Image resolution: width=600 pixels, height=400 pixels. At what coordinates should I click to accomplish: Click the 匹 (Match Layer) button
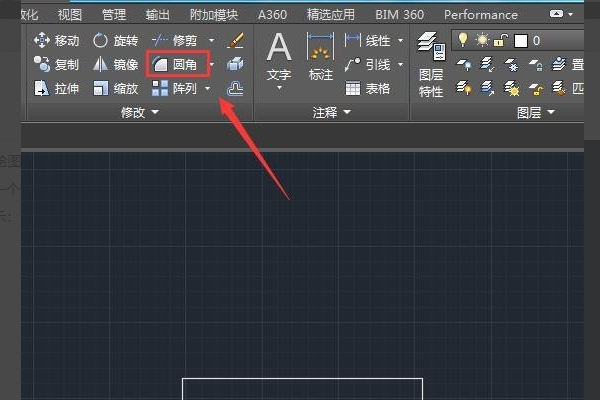point(568,88)
